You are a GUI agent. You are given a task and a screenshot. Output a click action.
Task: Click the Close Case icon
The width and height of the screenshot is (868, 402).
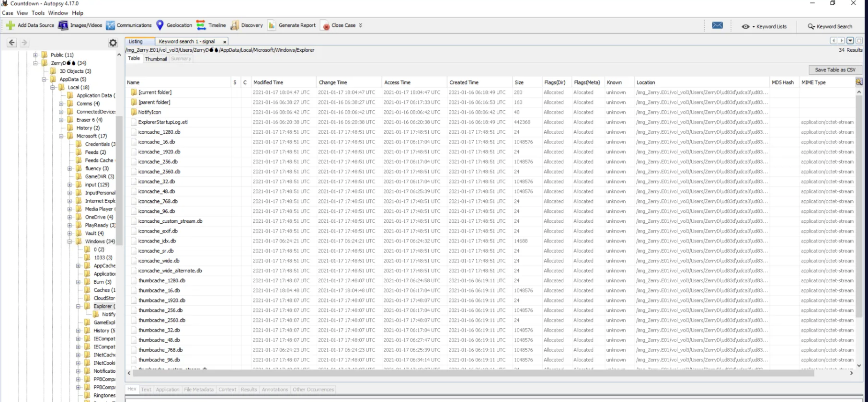tap(326, 26)
